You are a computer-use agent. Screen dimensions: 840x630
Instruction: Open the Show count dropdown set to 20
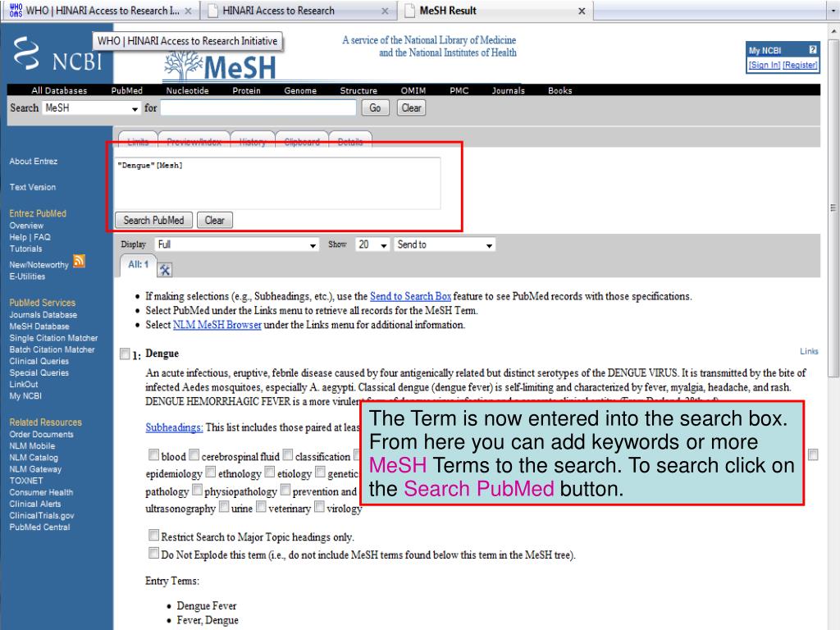(x=372, y=244)
